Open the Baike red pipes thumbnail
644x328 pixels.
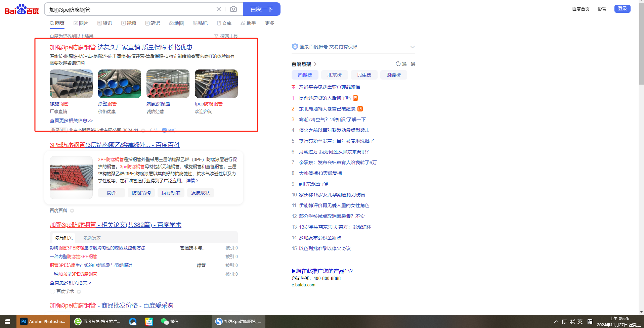click(x=71, y=177)
